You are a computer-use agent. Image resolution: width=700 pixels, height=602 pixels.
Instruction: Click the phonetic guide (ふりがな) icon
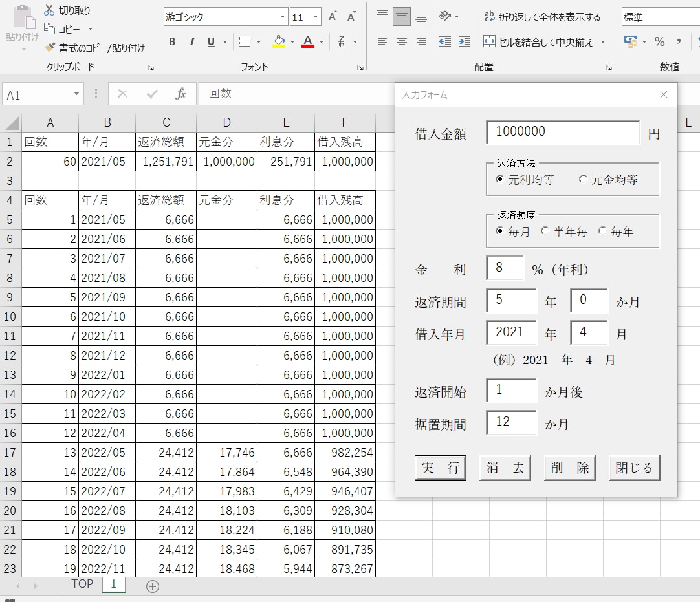[342, 41]
